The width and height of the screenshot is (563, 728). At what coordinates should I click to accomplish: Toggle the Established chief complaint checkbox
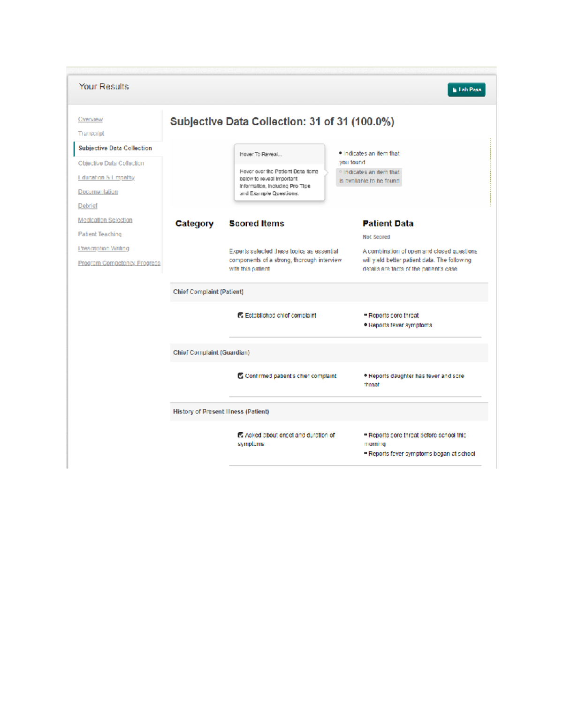tap(240, 315)
